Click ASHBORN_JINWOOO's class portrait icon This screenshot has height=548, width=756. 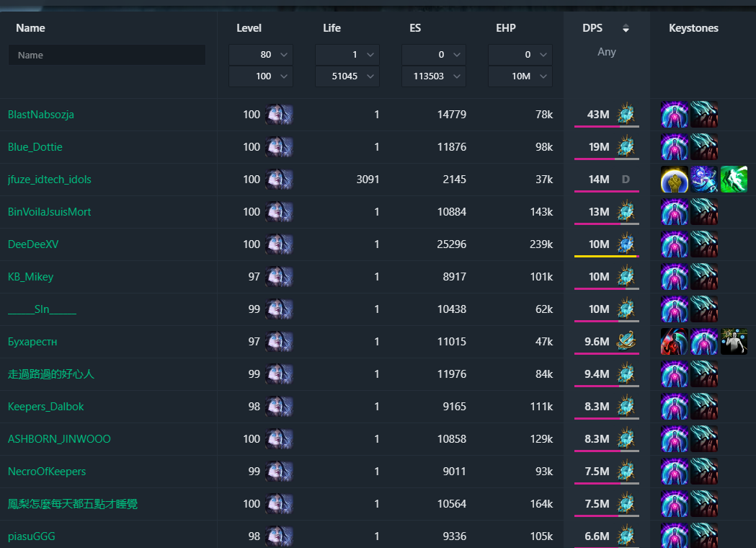(279, 438)
